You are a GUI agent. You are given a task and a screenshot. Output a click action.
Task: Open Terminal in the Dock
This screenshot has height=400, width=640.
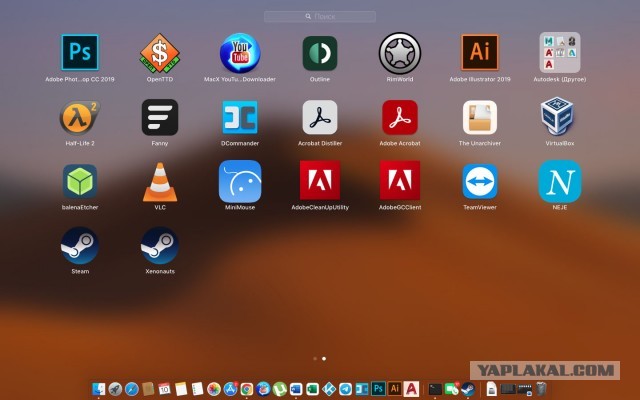pyautogui.click(x=435, y=389)
